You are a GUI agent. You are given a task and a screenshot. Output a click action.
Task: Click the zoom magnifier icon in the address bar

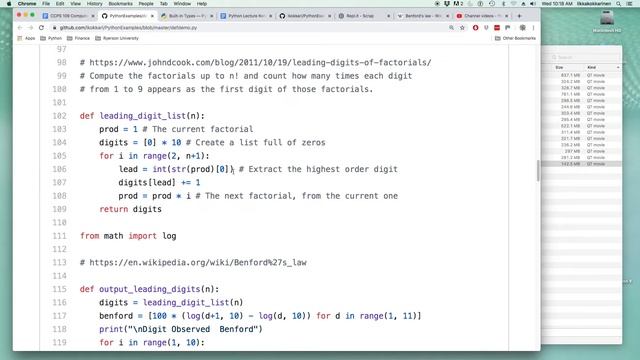pyautogui.click(x=451, y=28)
